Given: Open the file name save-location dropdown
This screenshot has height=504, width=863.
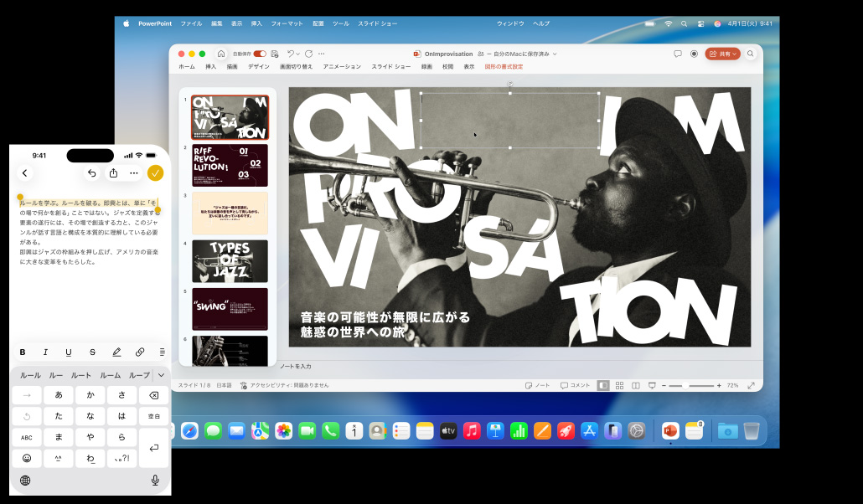Looking at the screenshot, I should 554,54.
